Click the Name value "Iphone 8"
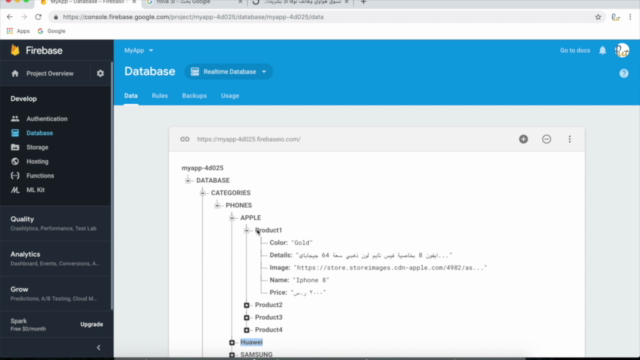This screenshot has width=640, height=360. (x=311, y=280)
